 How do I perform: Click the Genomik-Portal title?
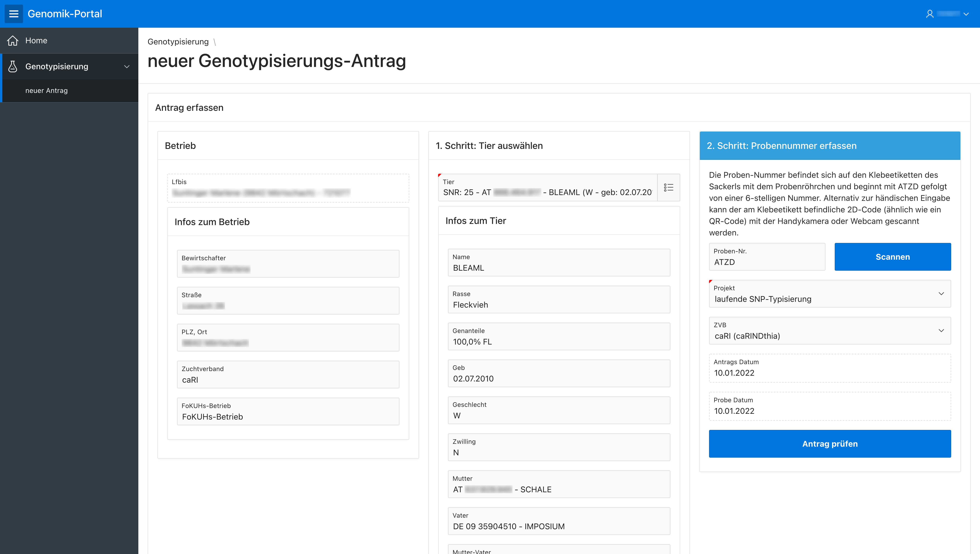pos(65,14)
